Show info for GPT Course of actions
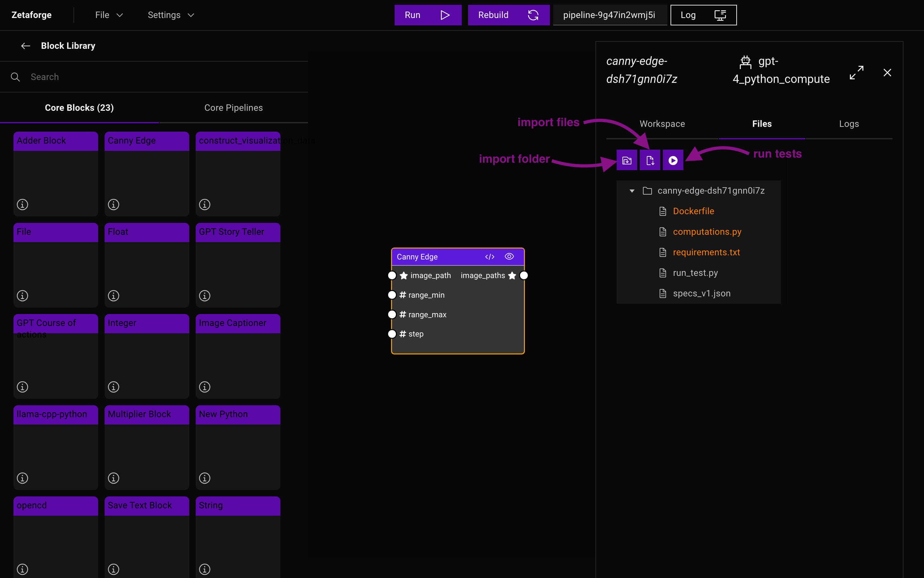 22,387
